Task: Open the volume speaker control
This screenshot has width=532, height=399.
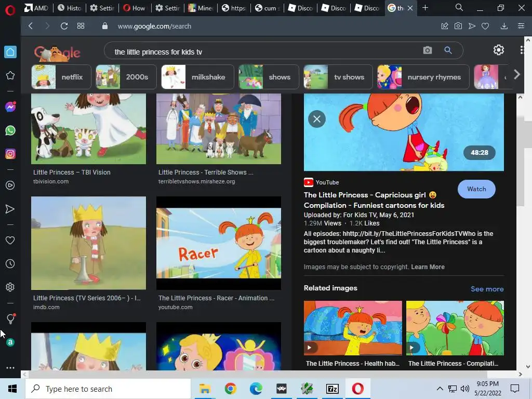Action: pos(465,389)
